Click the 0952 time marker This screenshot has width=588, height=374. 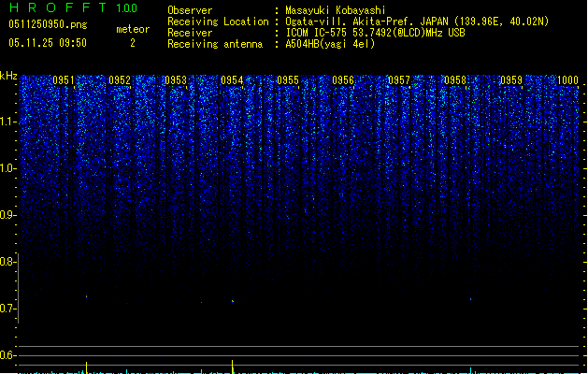(120, 80)
